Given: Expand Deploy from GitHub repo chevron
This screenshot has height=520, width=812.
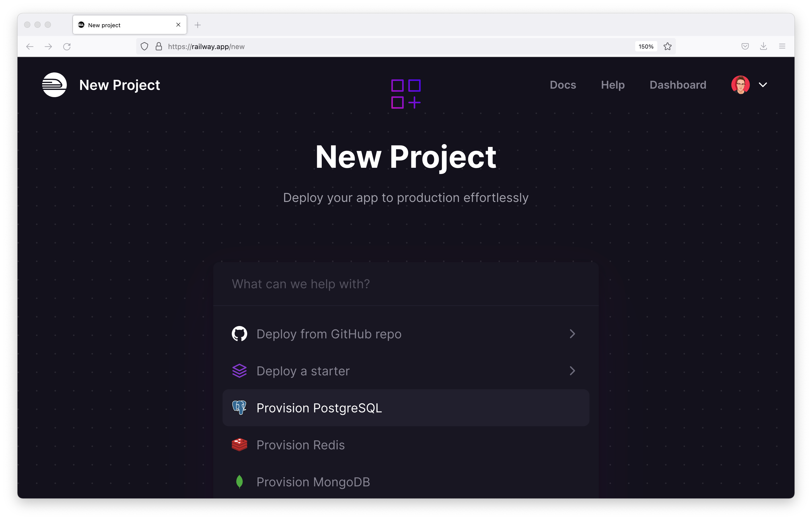Looking at the screenshot, I should pos(572,334).
